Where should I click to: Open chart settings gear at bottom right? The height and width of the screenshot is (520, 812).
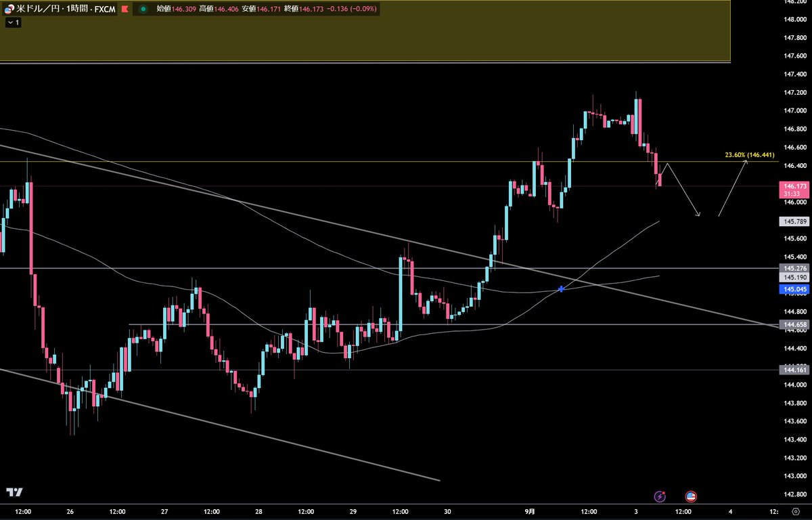[x=795, y=513]
